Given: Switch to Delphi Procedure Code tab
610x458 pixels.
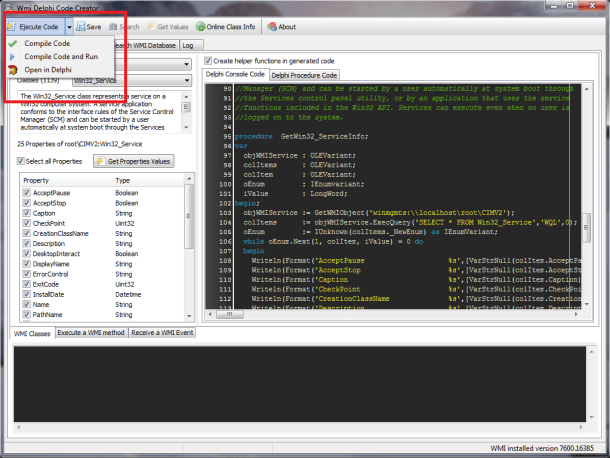Looking at the screenshot, I should (305, 75).
